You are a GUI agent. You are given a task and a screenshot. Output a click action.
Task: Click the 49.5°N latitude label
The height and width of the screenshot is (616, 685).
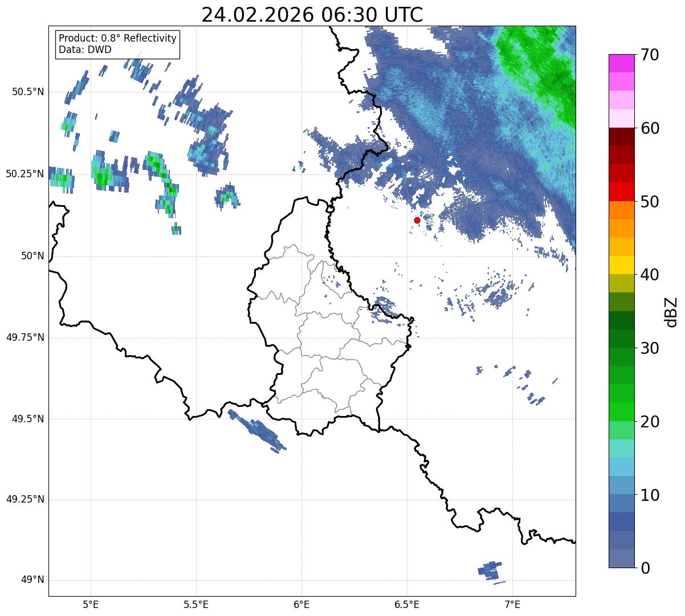[x=27, y=419]
